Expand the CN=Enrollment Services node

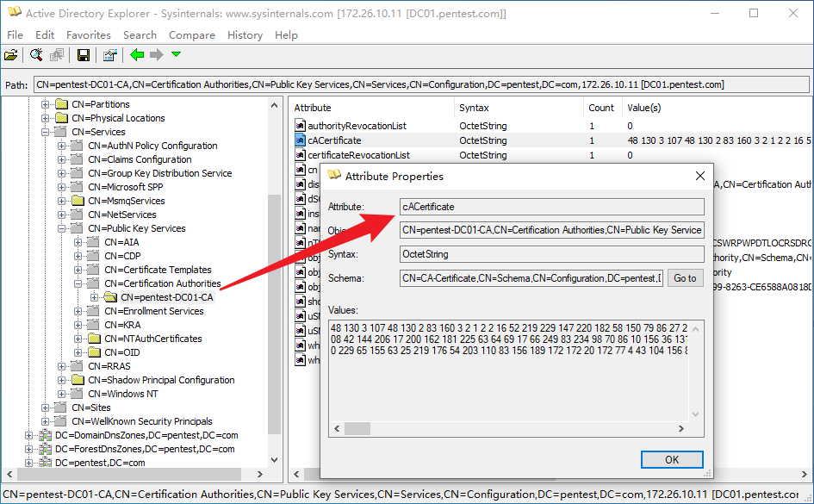point(78,311)
